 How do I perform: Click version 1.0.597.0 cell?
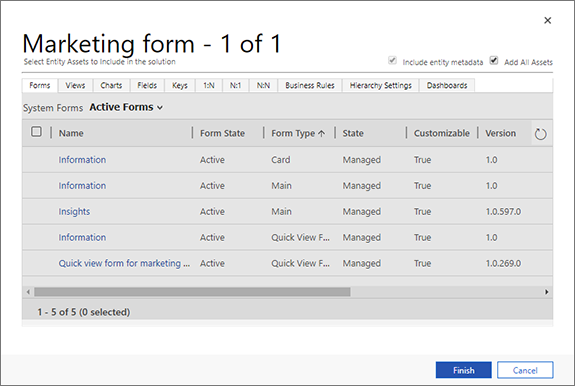tap(503, 212)
